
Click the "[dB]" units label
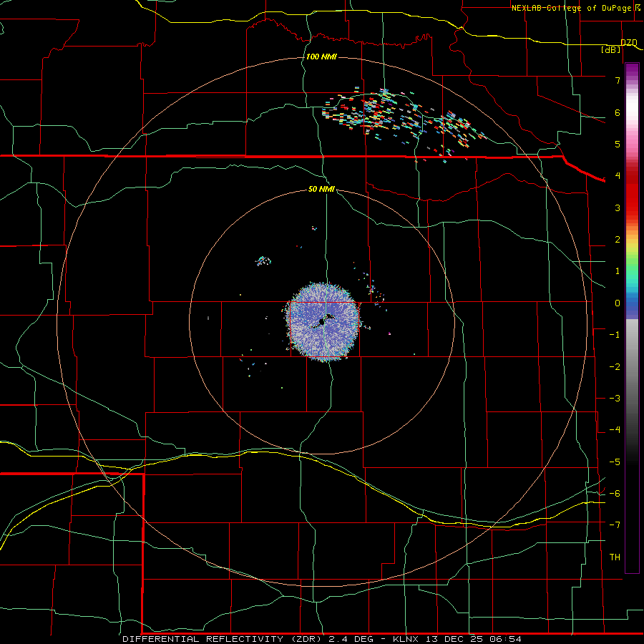[x=611, y=49]
